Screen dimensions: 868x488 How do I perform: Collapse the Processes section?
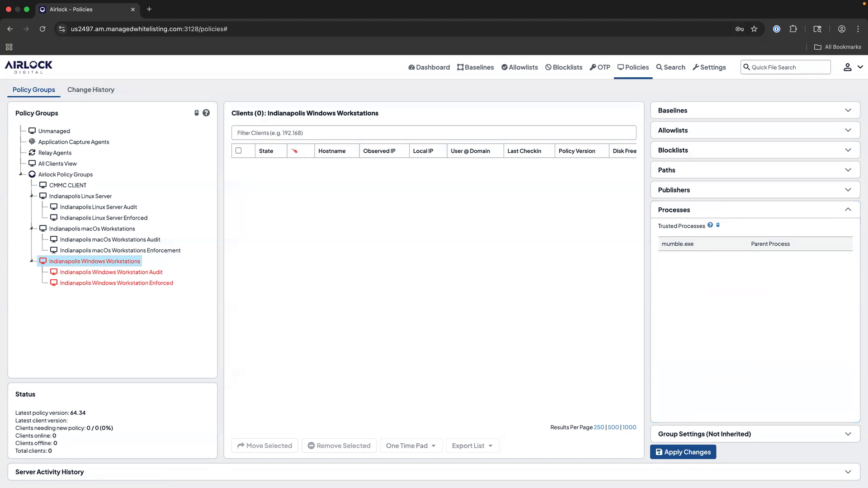click(x=848, y=209)
